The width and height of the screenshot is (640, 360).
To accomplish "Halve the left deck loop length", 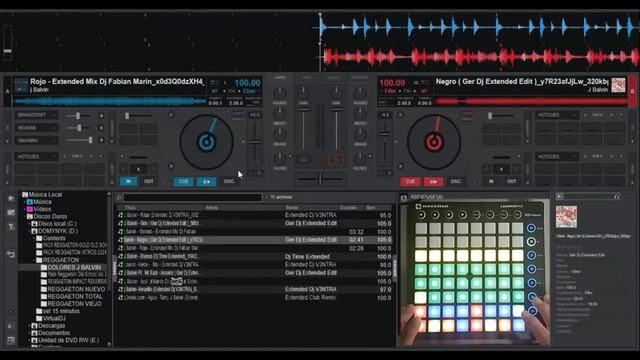I will (x=124, y=169).
